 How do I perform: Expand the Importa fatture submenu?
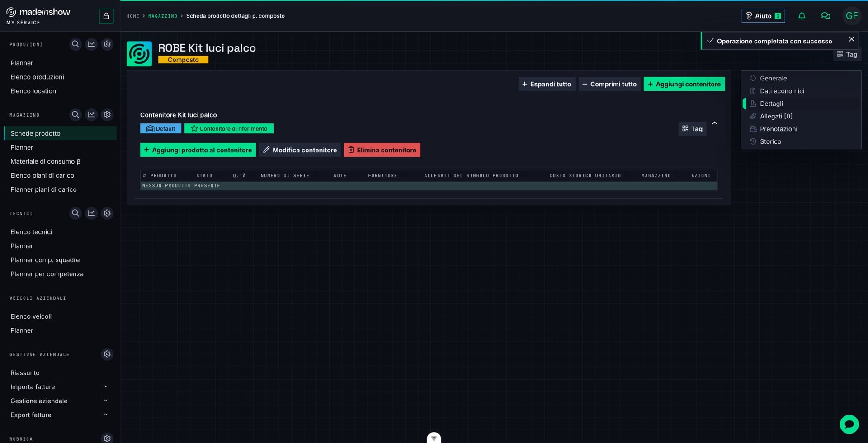click(106, 386)
